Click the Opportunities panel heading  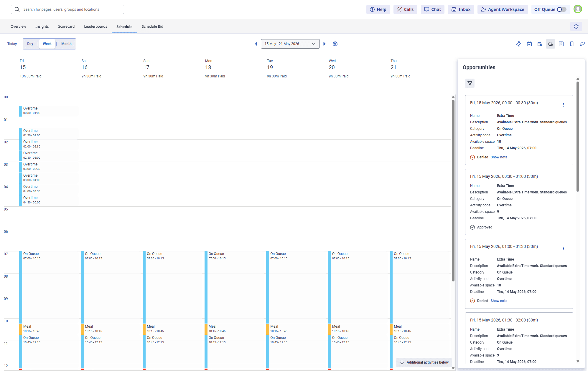tap(479, 67)
